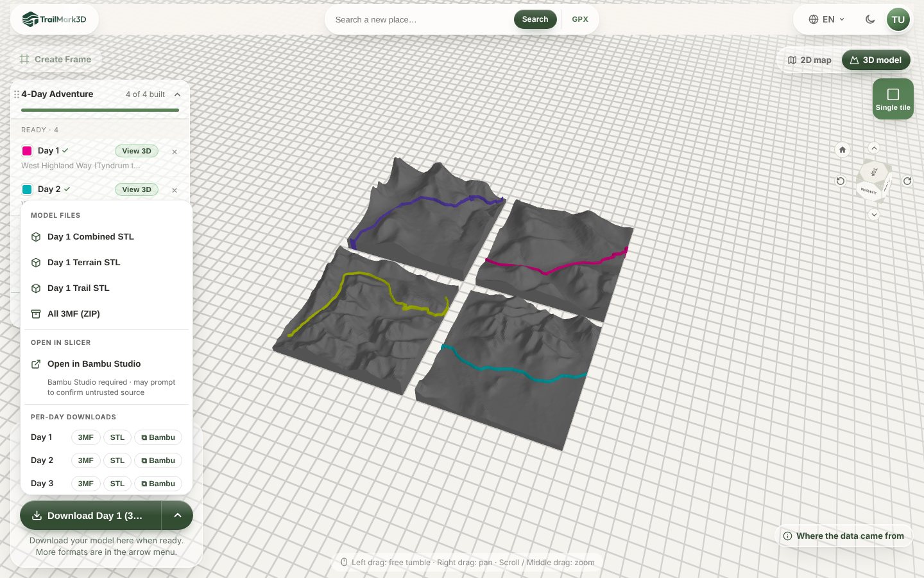Toggle the Single tile mode

tap(893, 99)
